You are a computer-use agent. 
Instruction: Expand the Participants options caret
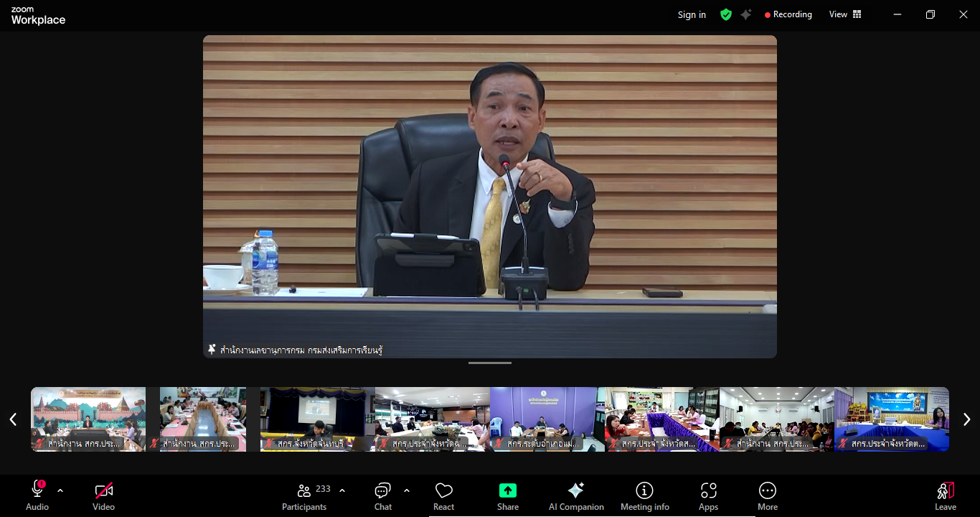(x=342, y=490)
